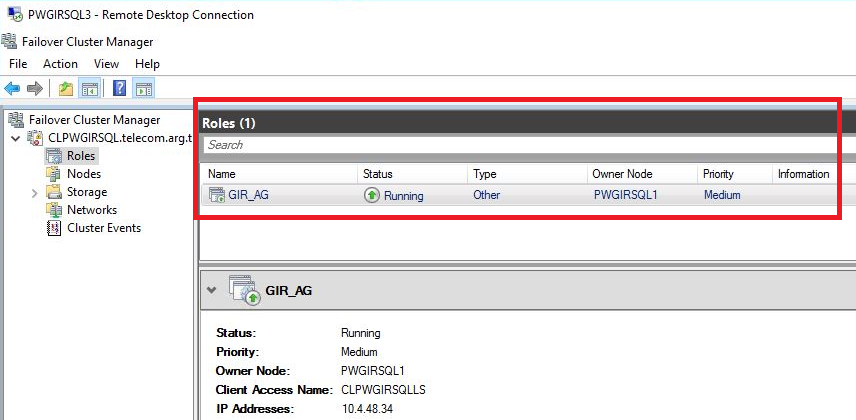Click the Nodes icon in the tree
Image resolution: width=856 pixels, height=420 pixels.
54,174
